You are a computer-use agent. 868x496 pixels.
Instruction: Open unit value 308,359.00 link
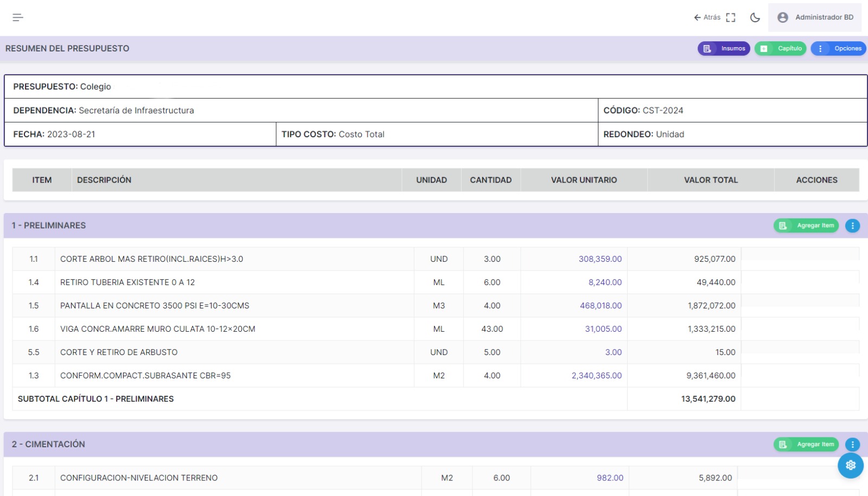[600, 259]
